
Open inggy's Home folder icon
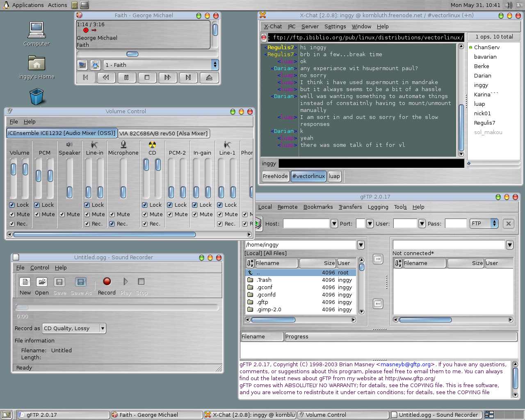(37, 67)
